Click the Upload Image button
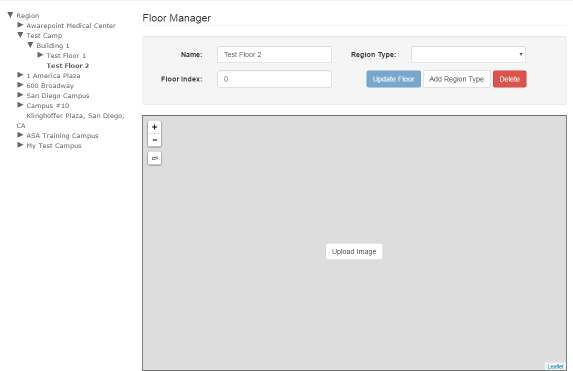The image size is (573, 371). (354, 251)
